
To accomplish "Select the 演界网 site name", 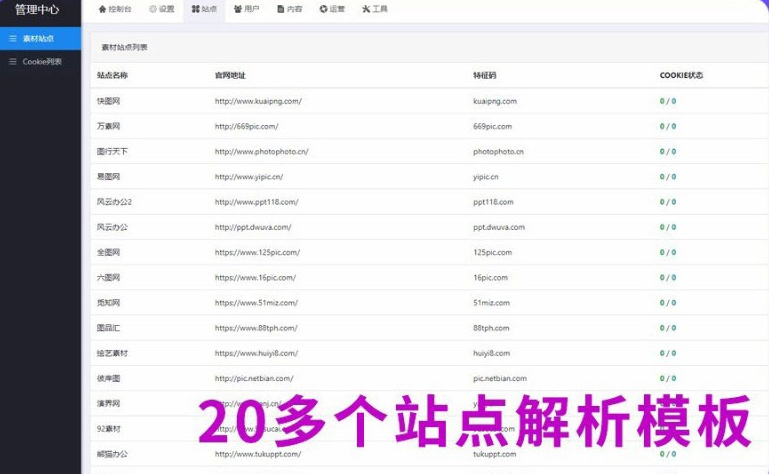I will click(108, 403).
